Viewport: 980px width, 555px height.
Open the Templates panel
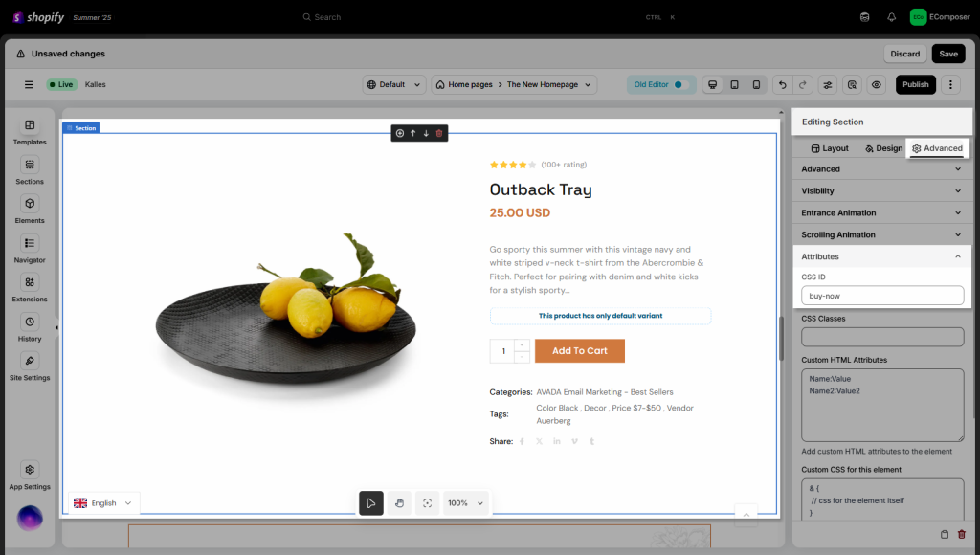click(30, 132)
